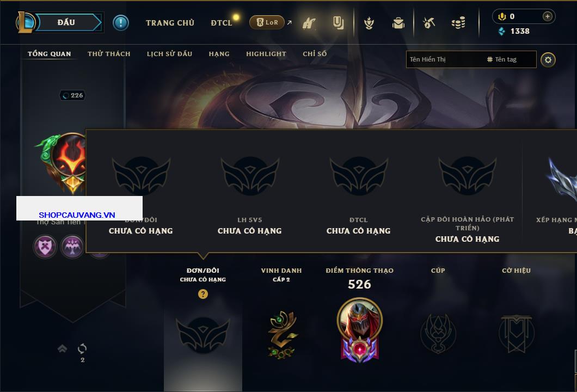
Task: Switch to the THỬ THÁCH tab
Action: 109,54
